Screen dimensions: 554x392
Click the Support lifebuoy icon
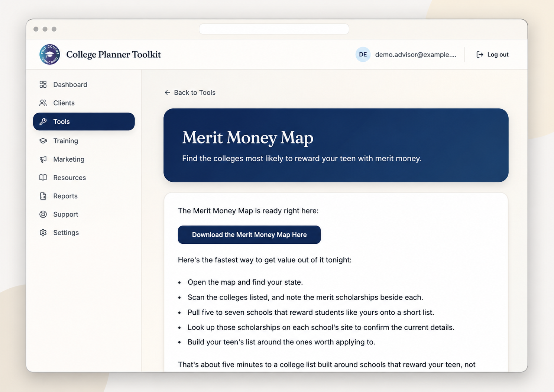pyautogui.click(x=43, y=214)
